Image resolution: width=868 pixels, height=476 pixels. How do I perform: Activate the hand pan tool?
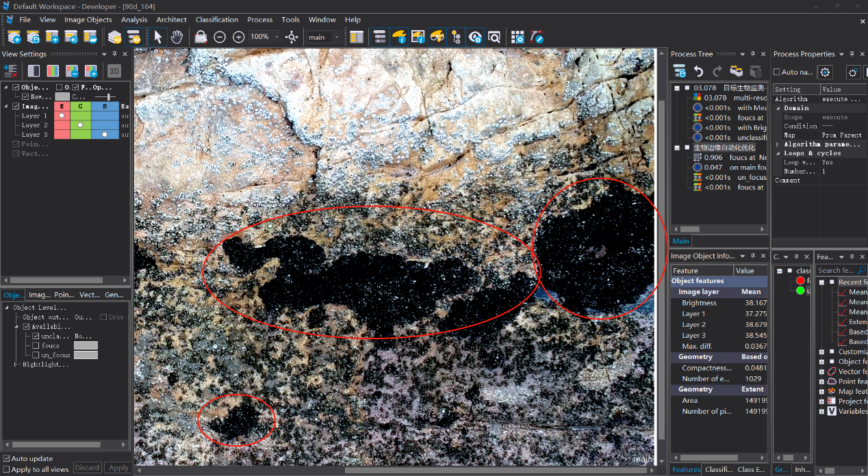point(177,37)
